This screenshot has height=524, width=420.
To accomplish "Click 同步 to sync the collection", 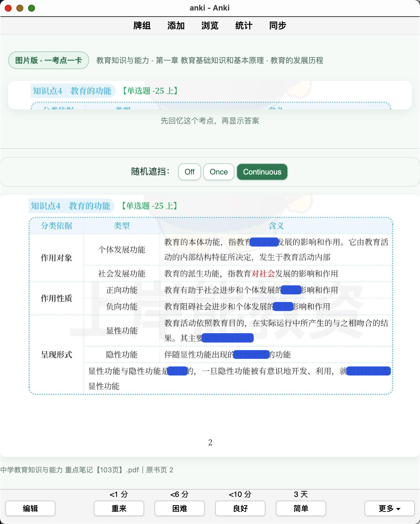I will click(277, 26).
